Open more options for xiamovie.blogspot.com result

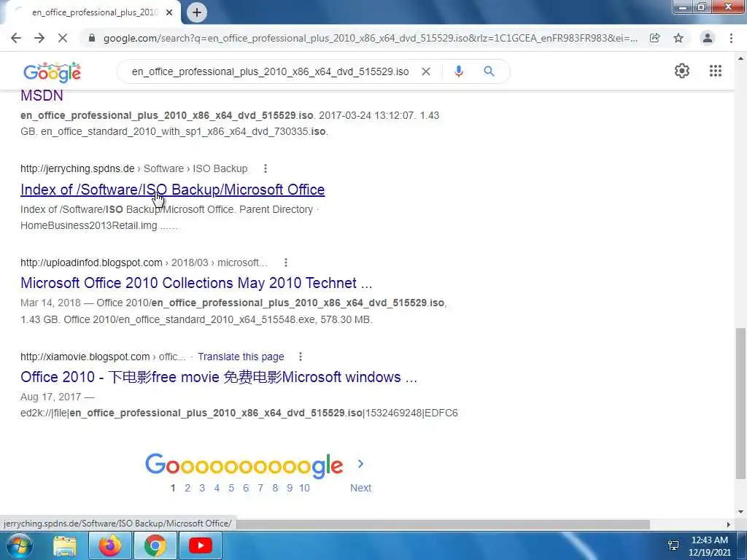[x=300, y=357]
